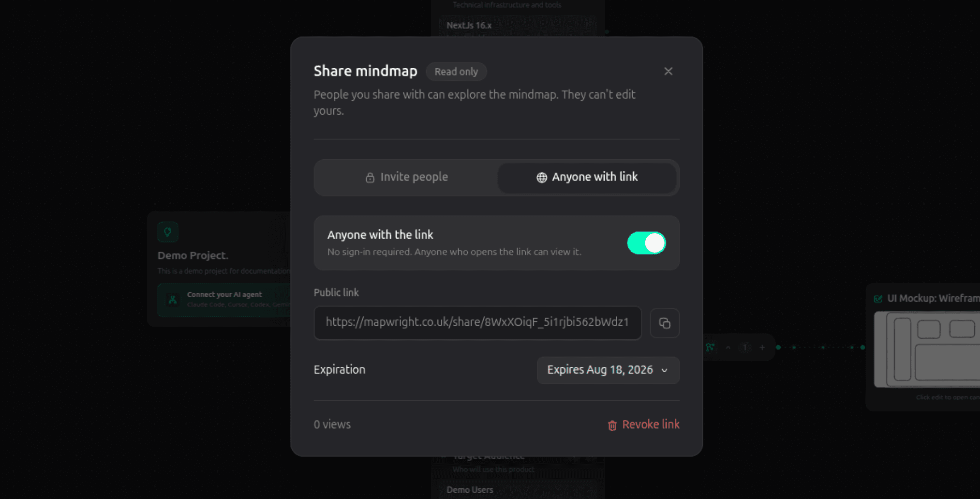Click the public link URL field
This screenshot has width=980, height=499.
[477, 323]
